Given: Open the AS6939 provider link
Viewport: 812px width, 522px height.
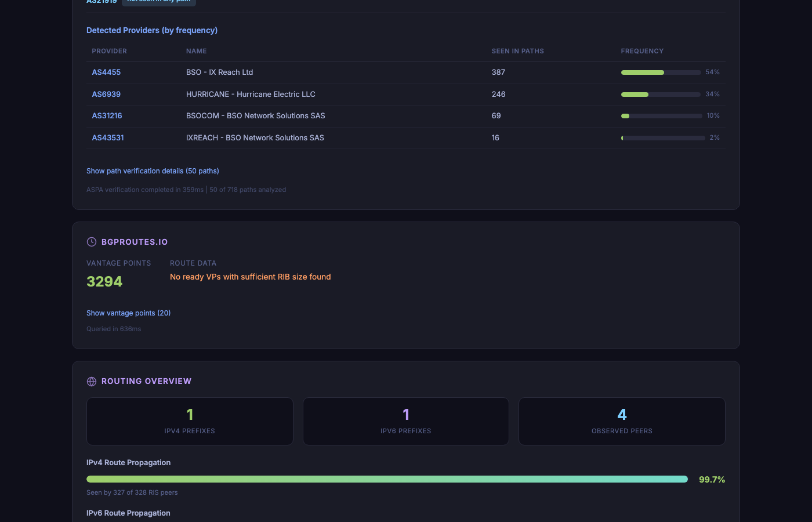Looking at the screenshot, I should tap(106, 94).
